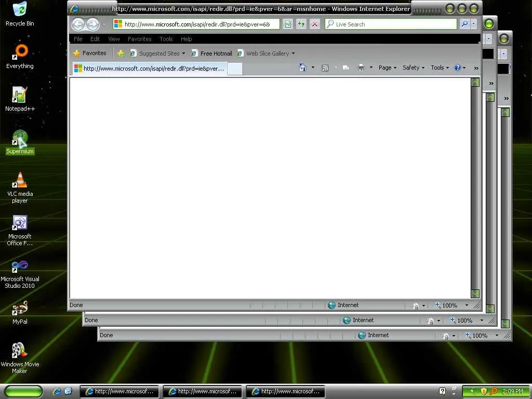The height and width of the screenshot is (399, 532).
Task: Open the Tools menu in menu bar
Action: coord(166,39)
